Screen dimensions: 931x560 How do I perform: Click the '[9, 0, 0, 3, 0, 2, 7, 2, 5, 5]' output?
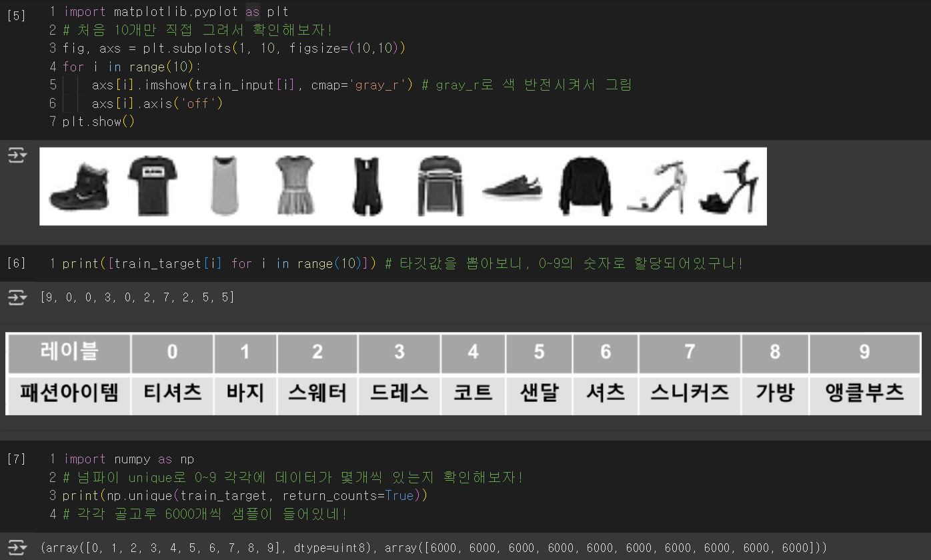point(137,297)
